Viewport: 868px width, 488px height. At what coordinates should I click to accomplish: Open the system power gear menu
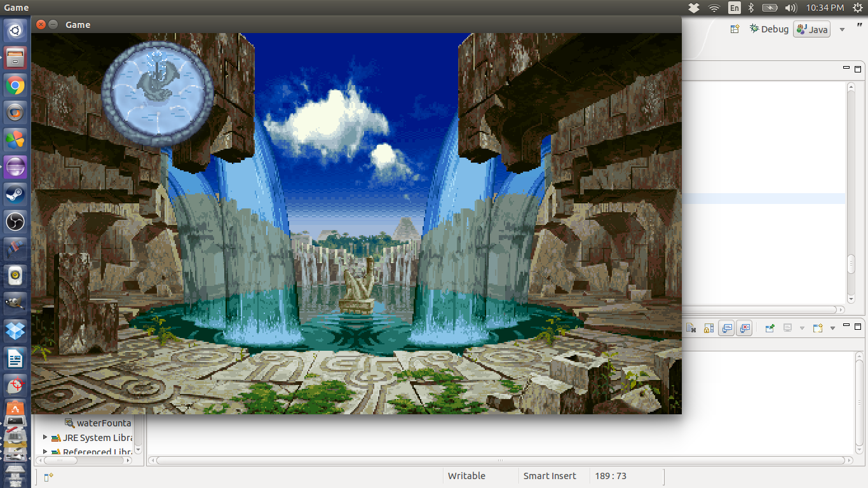(x=857, y=8)
